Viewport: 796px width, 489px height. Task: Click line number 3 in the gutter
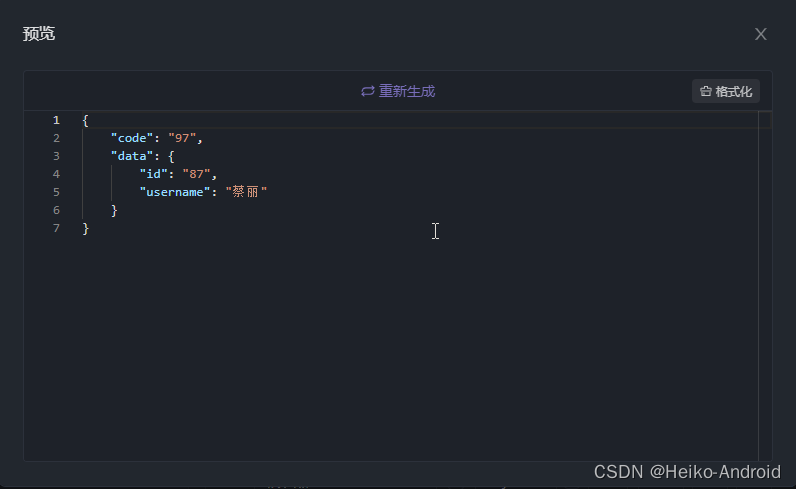(56, 156)
